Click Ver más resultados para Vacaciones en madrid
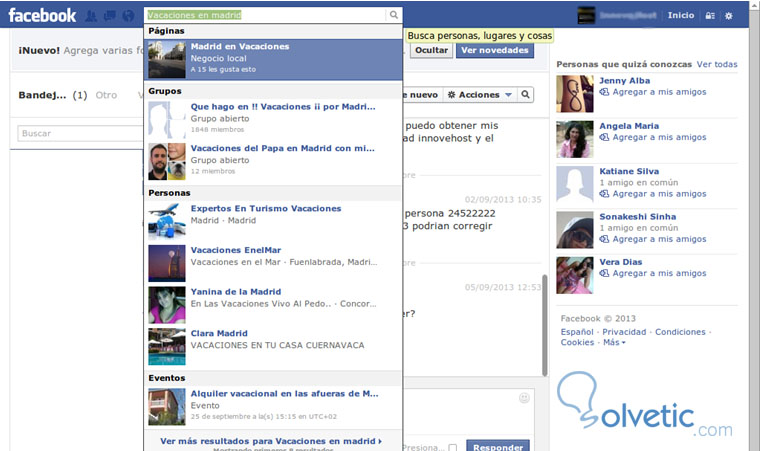The image size is (760, 451). [x=271, y=441]
